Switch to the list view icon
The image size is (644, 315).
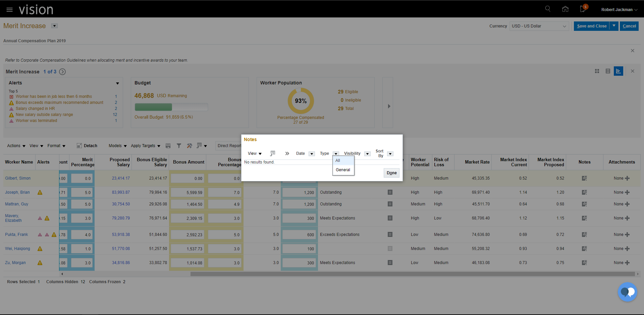(608, 71)
